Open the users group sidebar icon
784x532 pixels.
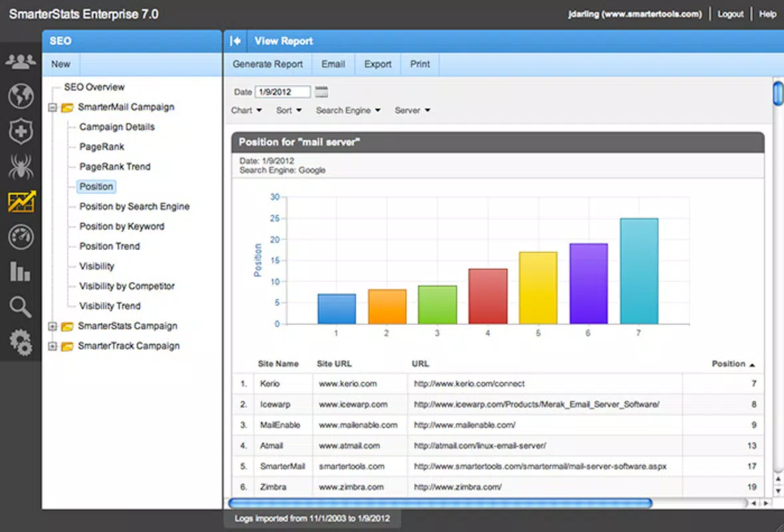(x=21, y=61)
